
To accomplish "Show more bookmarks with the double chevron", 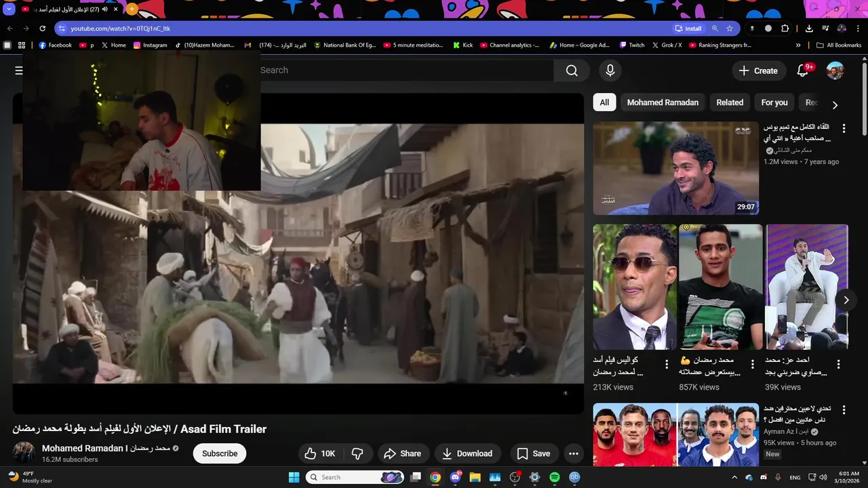I will (798, 45).
